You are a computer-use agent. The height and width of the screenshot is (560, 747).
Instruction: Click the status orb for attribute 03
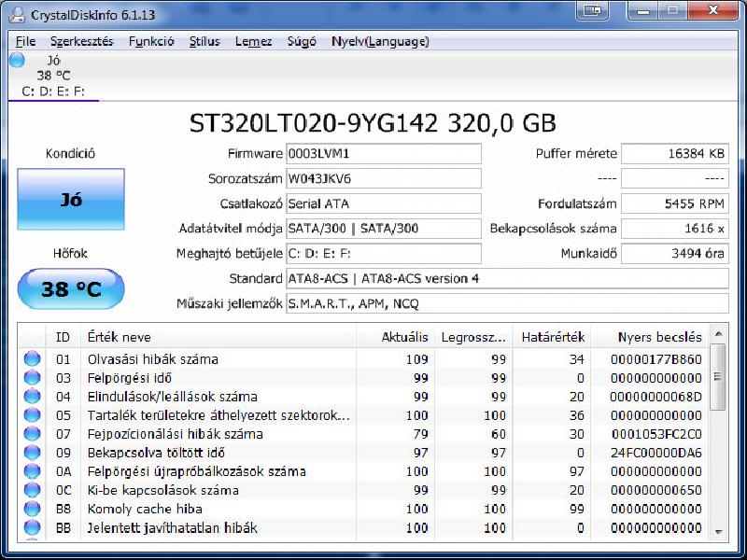(x=33, y=377)
